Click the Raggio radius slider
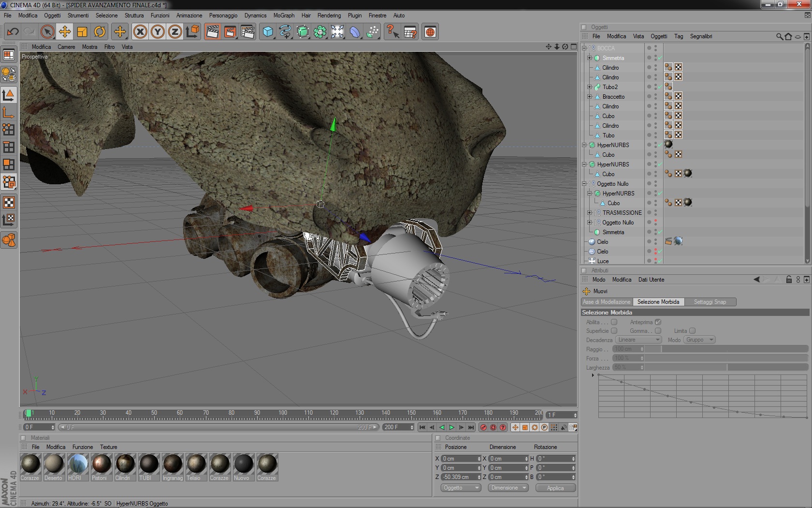This screenshot has width=812, height=508. pos(725,349)
